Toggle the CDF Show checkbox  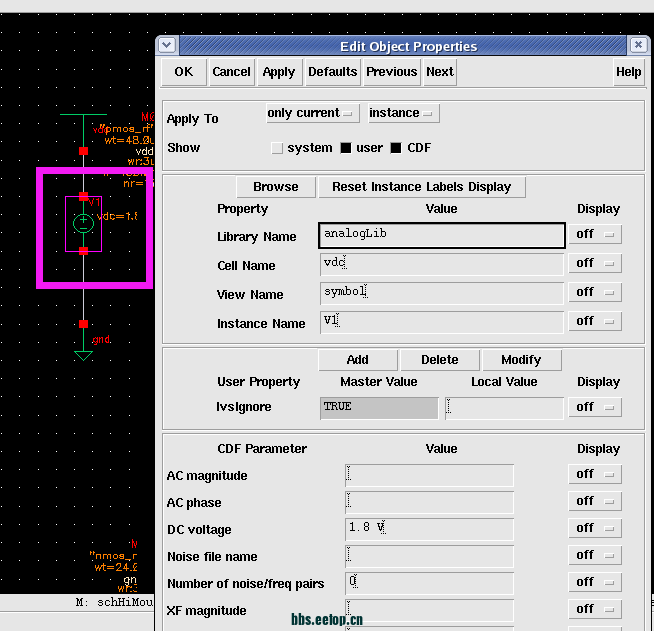(396, 148)
